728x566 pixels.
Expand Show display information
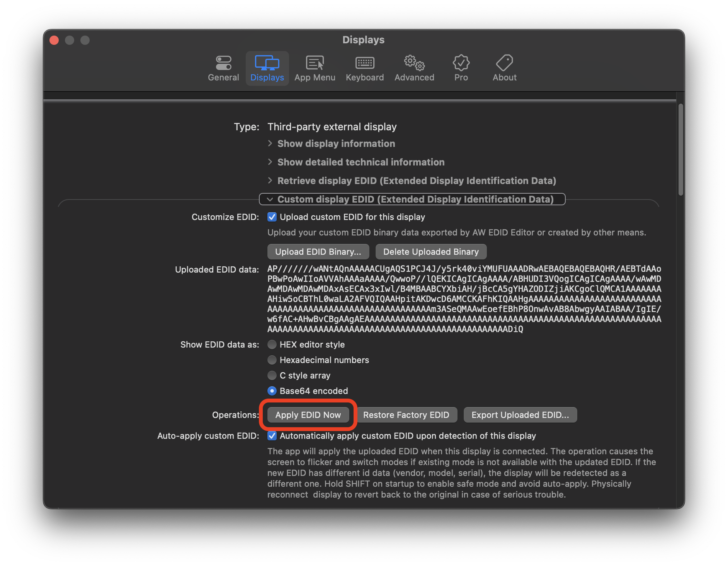pos(336,143)
